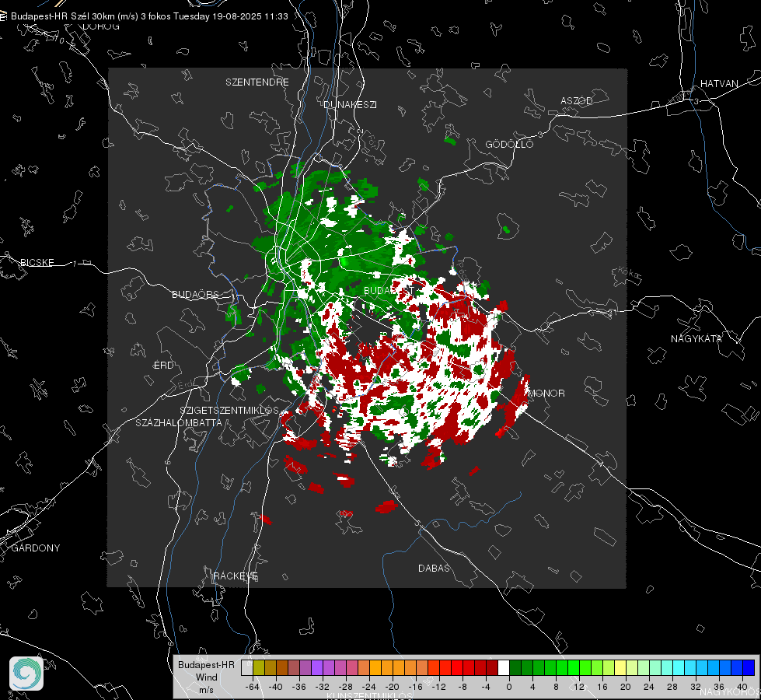Viewport: 761px width, 700px height.
Task: Click the -36 legend scale value
Action: pos(299,687)
